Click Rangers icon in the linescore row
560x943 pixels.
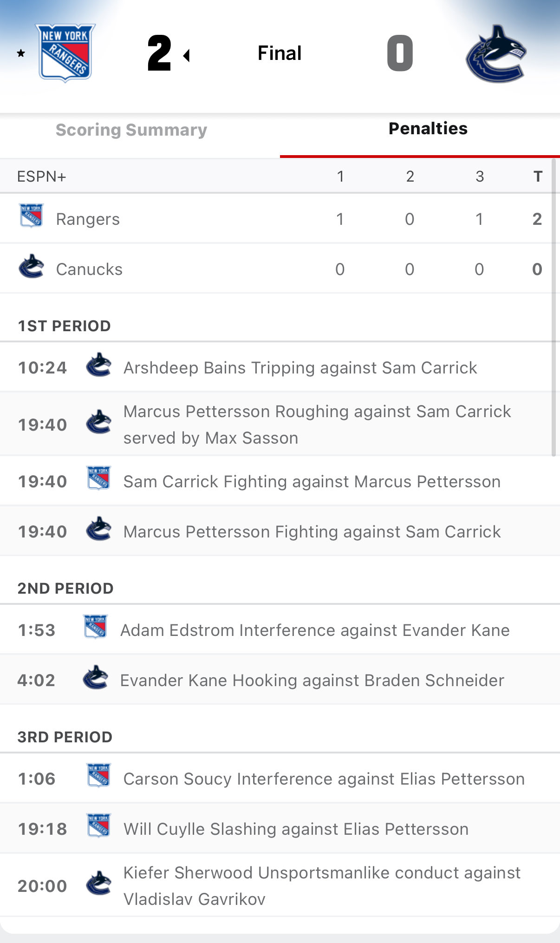[x=31, y=216]
